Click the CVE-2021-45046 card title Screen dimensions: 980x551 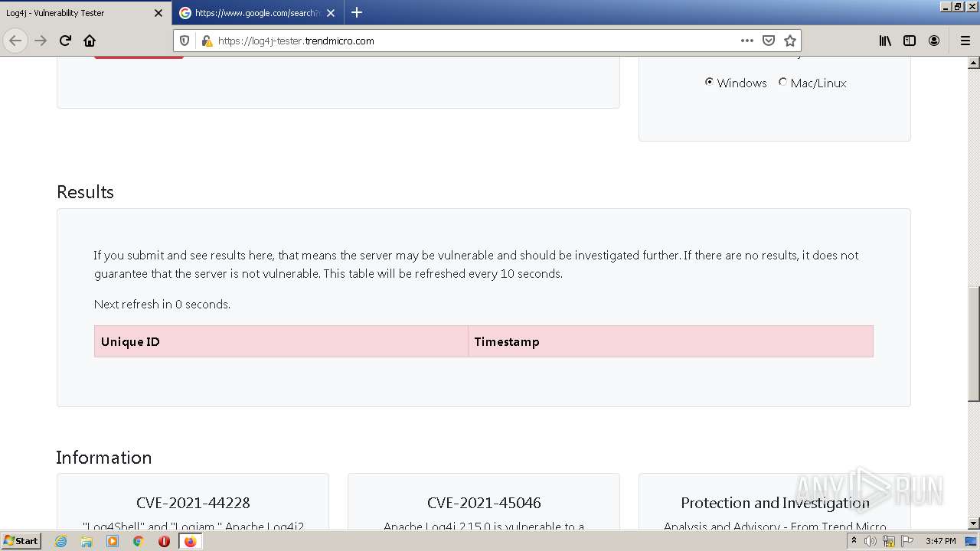pos(484,503)
